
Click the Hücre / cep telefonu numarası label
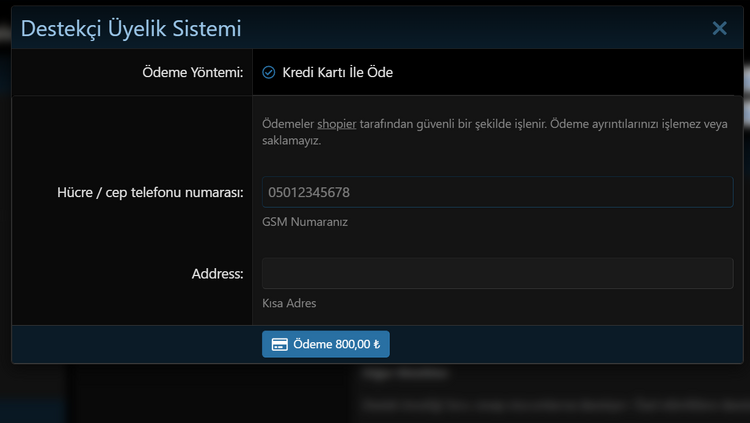pyautogui.click(x=150, y=192)
